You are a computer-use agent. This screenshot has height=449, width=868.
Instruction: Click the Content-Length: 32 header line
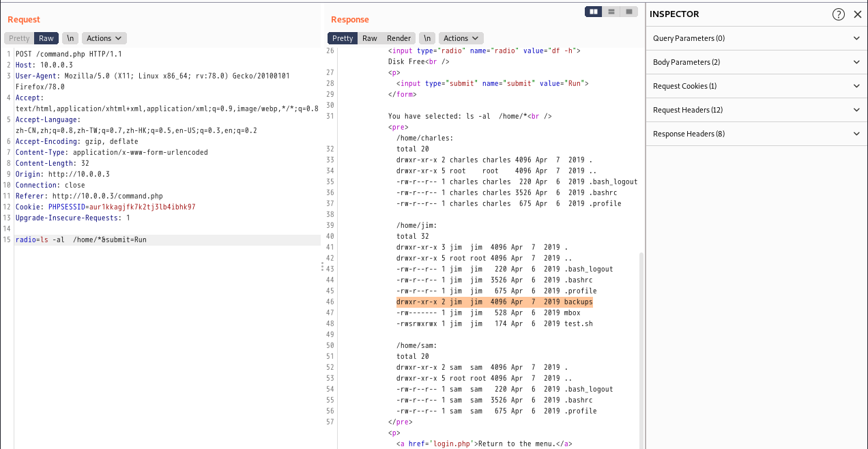point(53,163)
